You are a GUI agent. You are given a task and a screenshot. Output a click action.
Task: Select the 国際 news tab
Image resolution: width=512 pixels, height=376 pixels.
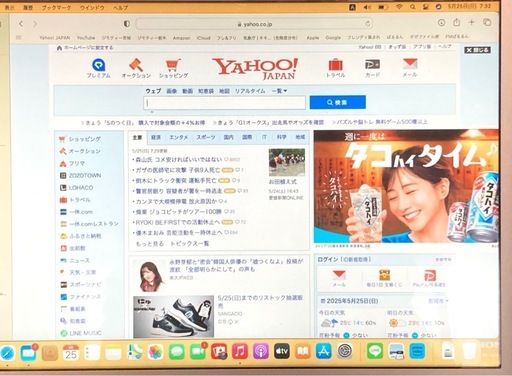point(247,137)
